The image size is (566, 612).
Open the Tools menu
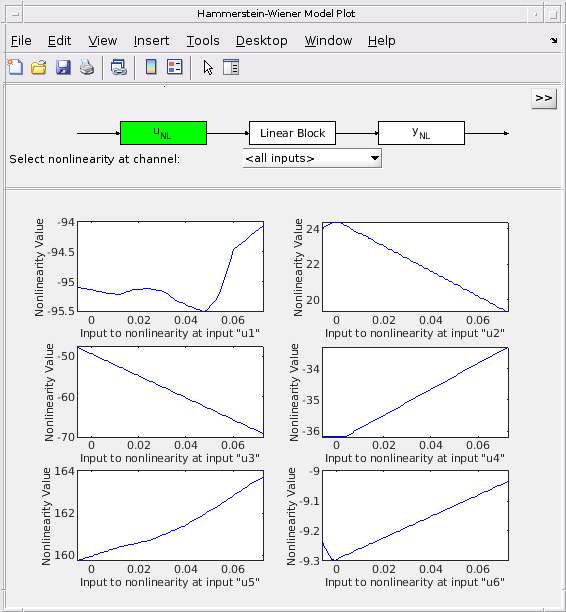tap(203, 41)
